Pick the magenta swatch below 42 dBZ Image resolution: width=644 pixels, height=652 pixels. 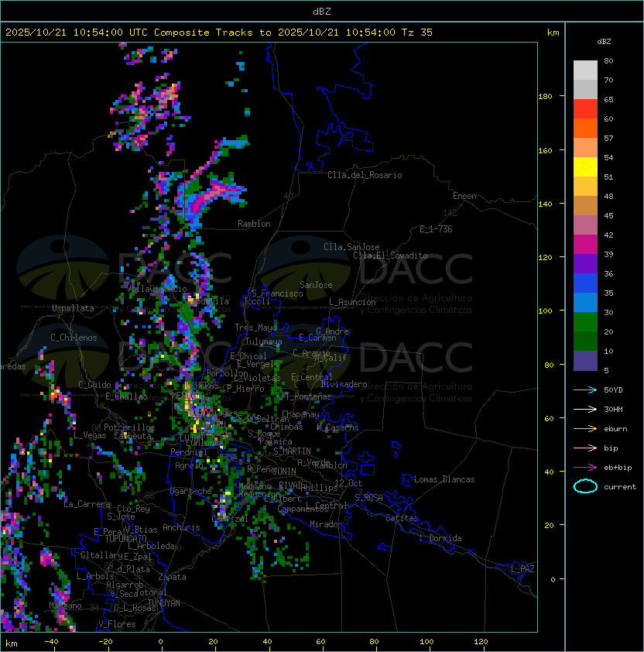[585, 245]
